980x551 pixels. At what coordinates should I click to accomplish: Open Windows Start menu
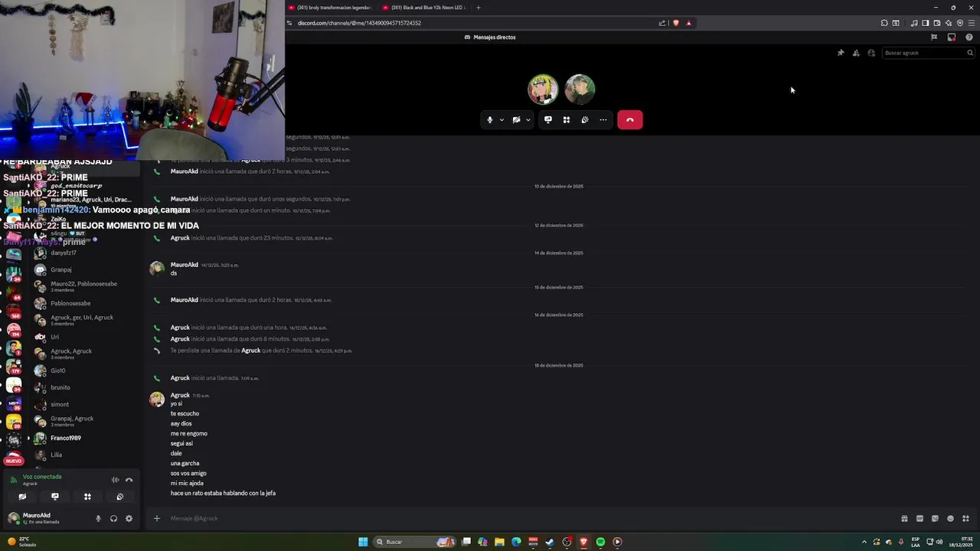point(363,542)
